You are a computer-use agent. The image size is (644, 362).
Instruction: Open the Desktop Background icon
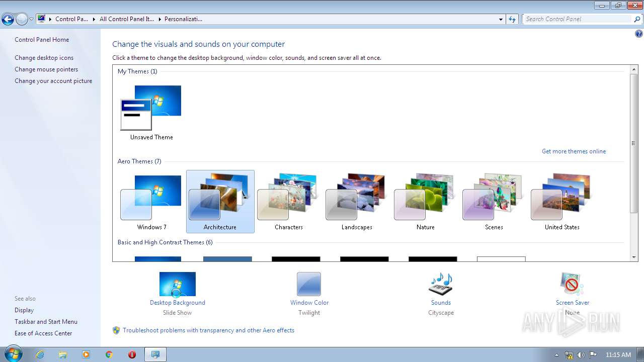pos(177,285)
